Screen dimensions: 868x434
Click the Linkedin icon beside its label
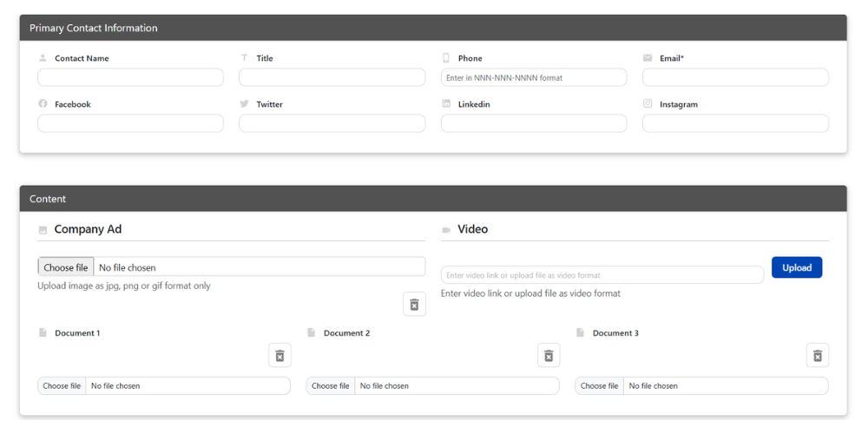446,104
